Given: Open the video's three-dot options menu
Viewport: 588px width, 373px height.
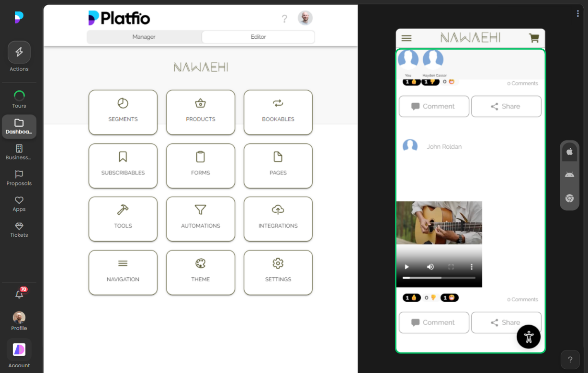Looking at the screenshot, I should pos(471,267).
